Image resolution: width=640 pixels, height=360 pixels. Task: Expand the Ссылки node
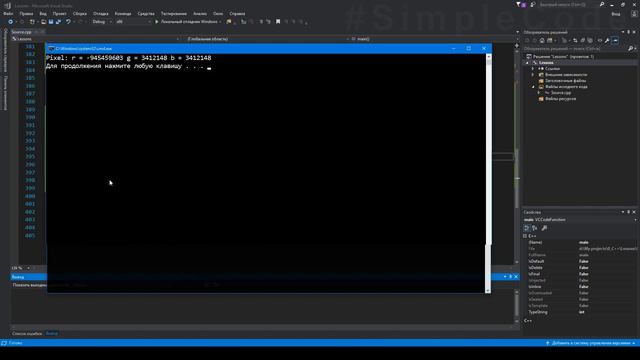[533, 69]
